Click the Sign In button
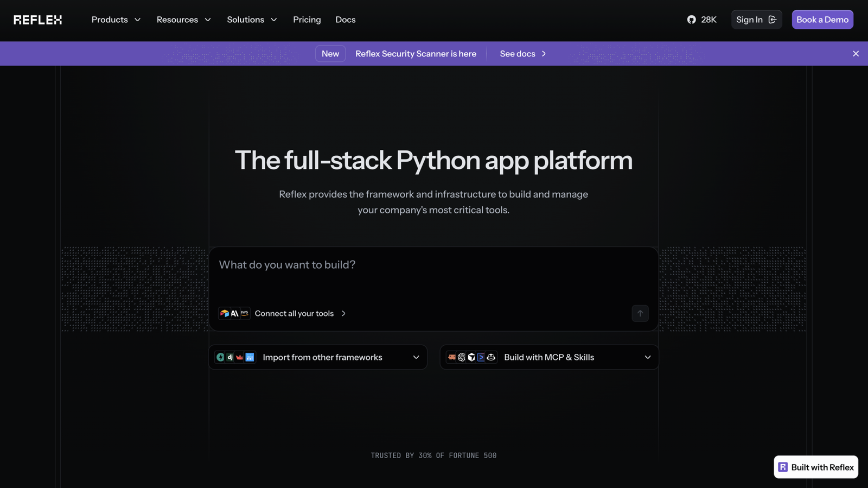This screenshot has width=868, height=488. click(757, 20)
